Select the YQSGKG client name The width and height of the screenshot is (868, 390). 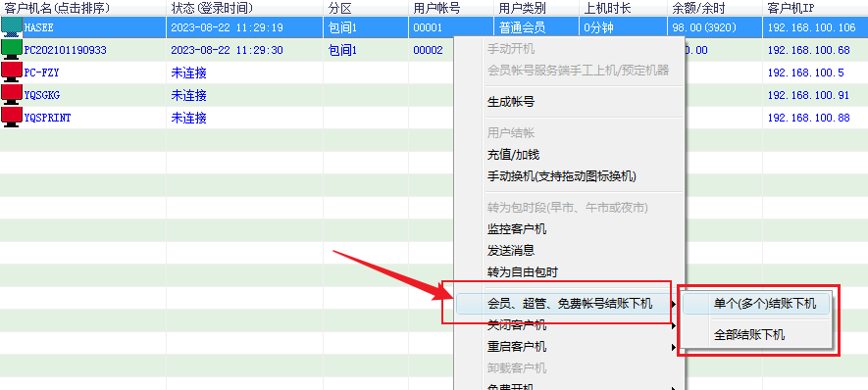(x=41, y=96)
